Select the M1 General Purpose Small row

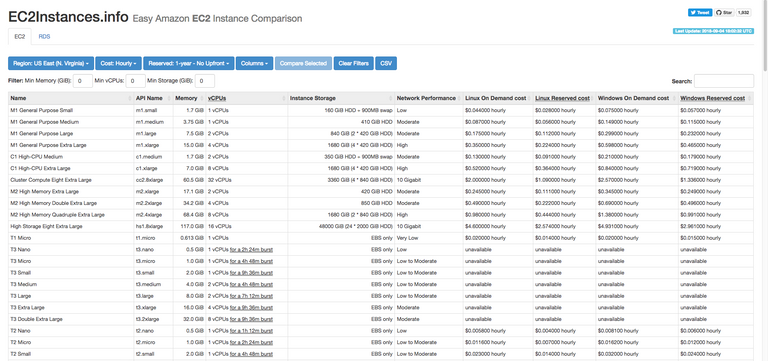click(x=381, y=110)
